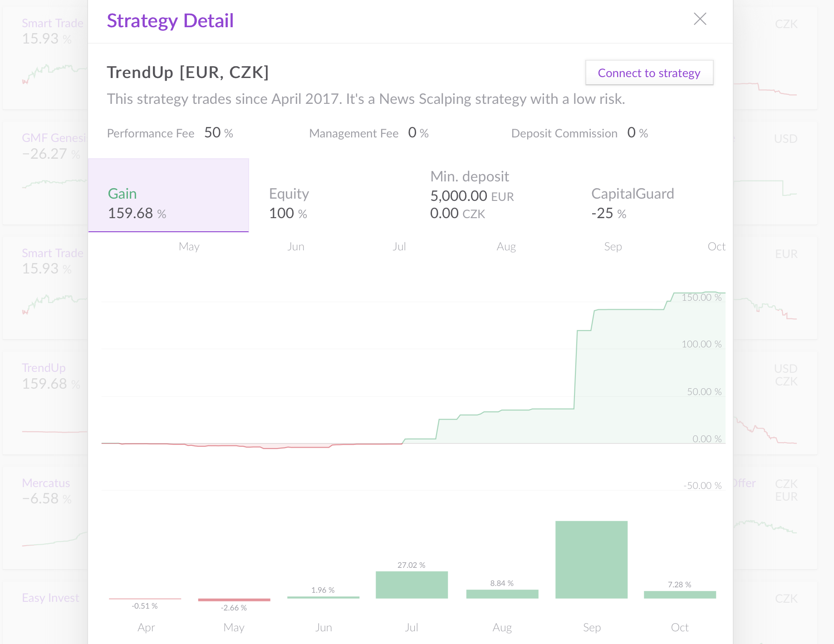Open the GMF Genesis strategy card behind dialog
834x644 pixels.
point(45,172)
